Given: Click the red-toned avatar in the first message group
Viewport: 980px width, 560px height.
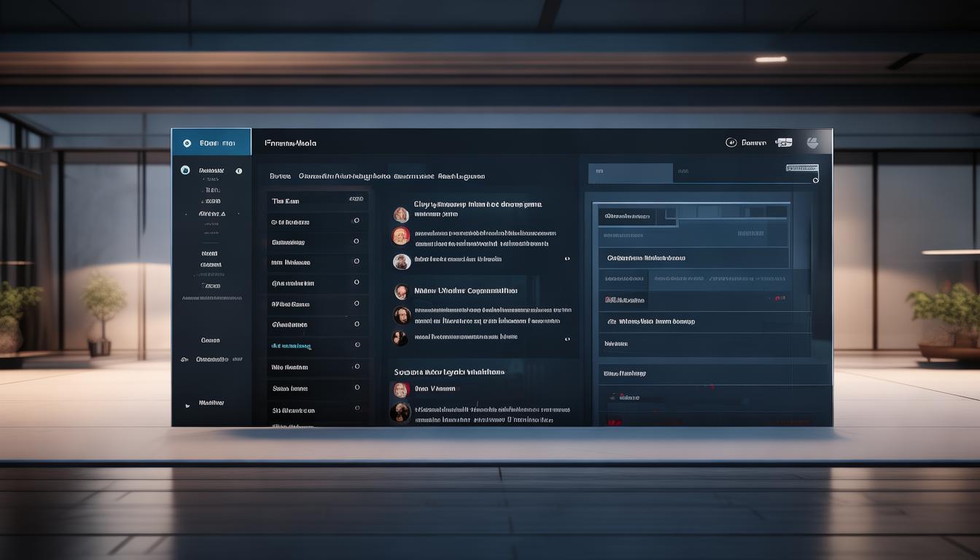Looking at the screenshot, I should (x=401, y=236).
